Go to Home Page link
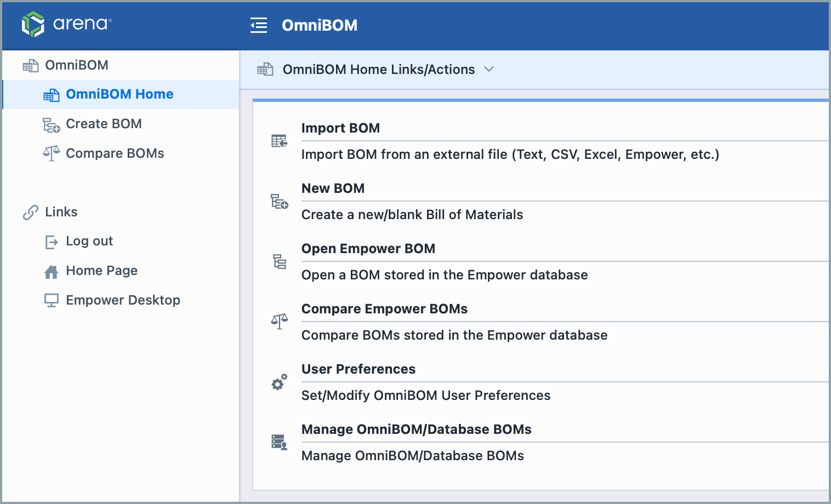Image resolution: width=831 pixels, height=504 pixels. tap(101, 271)
